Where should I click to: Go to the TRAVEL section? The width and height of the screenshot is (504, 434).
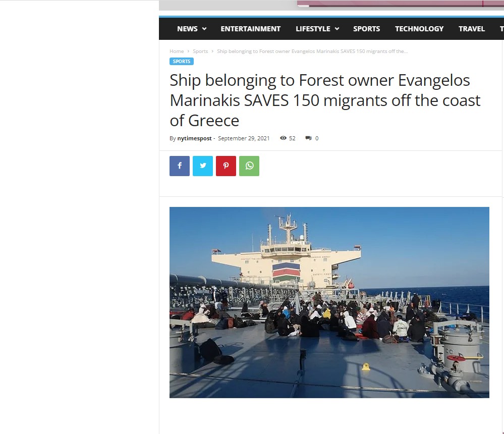pos(472,29)
